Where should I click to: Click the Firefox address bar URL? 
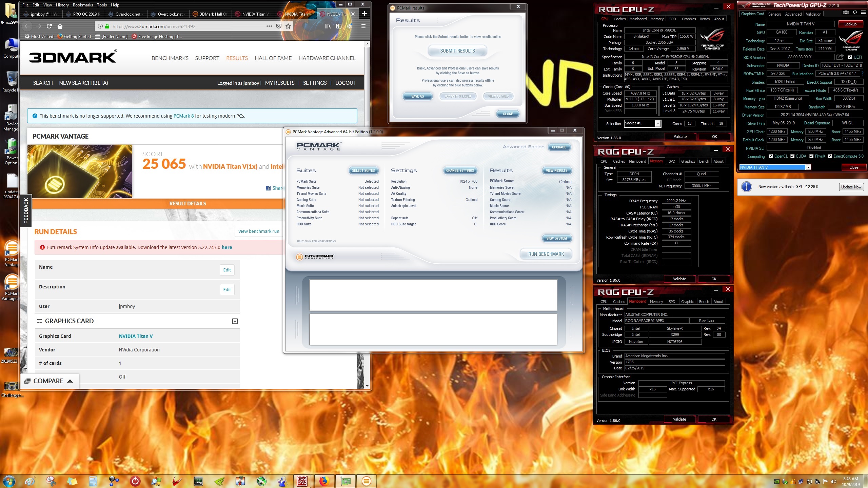point(154,26)
